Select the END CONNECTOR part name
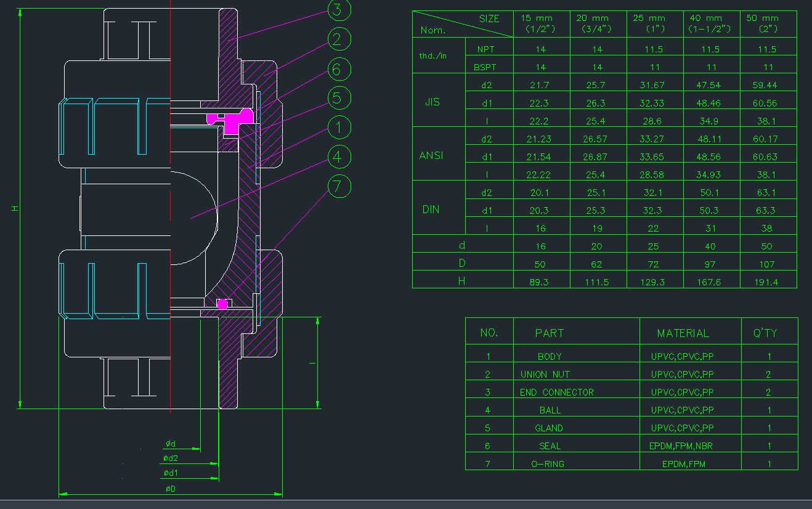Viewport: 812px width, 509px height. tap(557, 392)
